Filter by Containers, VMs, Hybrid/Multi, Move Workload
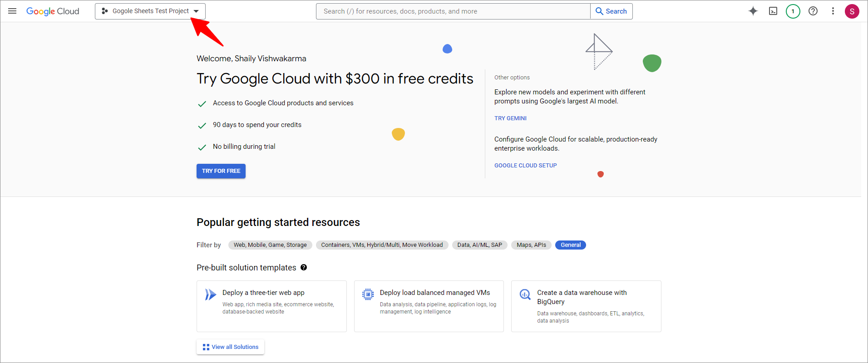Screen dimensions: 868x363 tap(382, 245)
